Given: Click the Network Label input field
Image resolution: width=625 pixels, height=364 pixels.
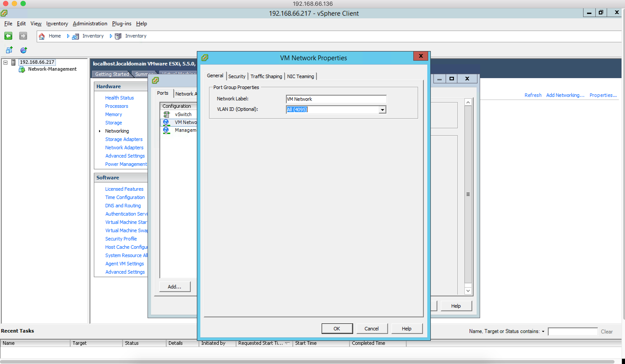Looking at the screenshot, I should (x=336, y=99).
